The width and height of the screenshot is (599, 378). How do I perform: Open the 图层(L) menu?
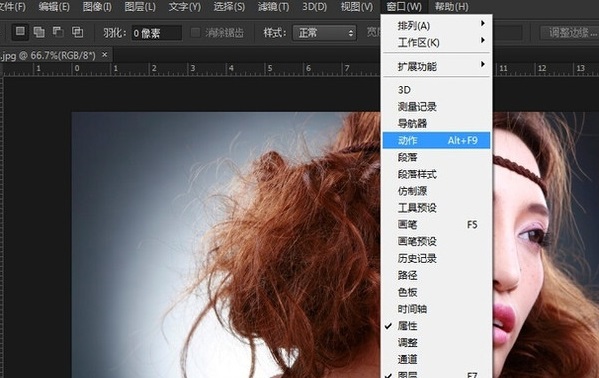pyautogui.click(x=140, y=6)
